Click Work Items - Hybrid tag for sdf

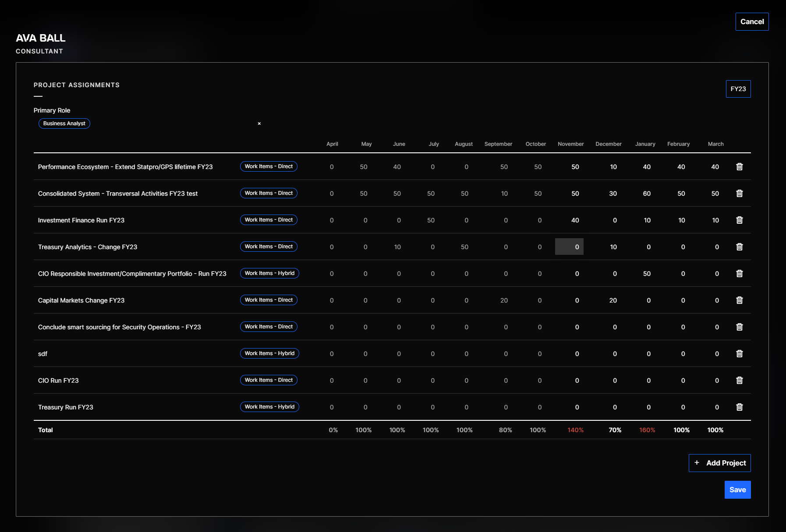[x=269, y=353]
